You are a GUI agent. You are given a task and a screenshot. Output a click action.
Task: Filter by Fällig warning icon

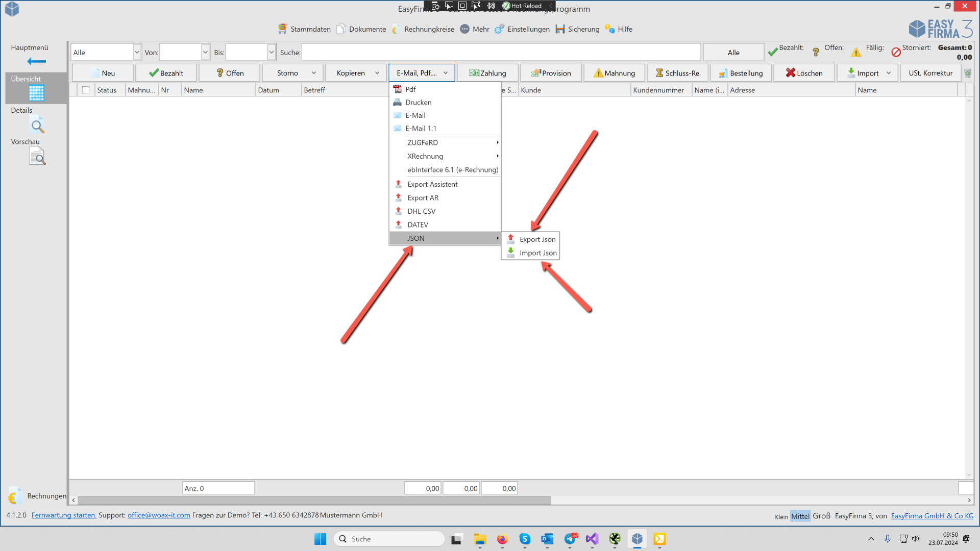pos(856,52)
